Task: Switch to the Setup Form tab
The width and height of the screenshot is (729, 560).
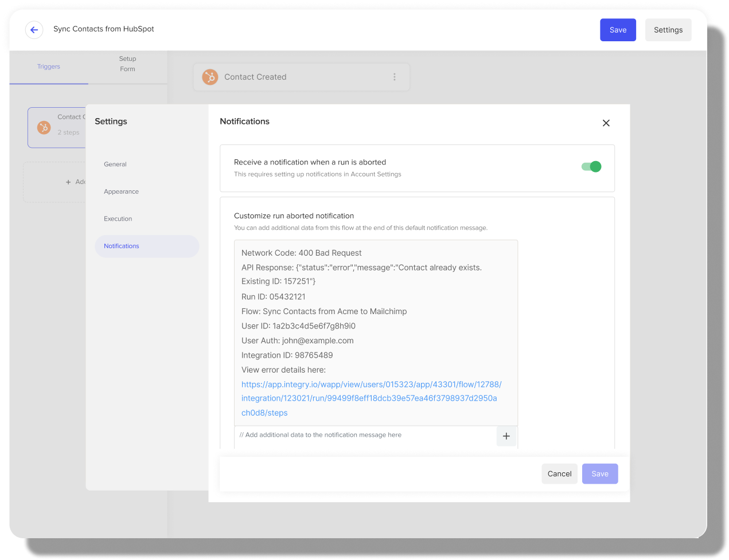Action: point(128,64)
